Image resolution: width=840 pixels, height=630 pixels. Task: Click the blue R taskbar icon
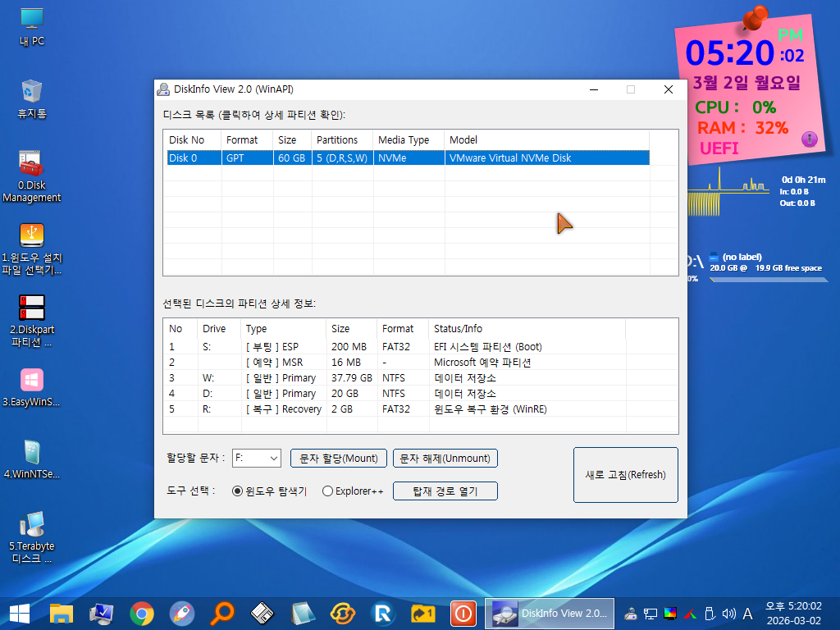click(383, 614)
